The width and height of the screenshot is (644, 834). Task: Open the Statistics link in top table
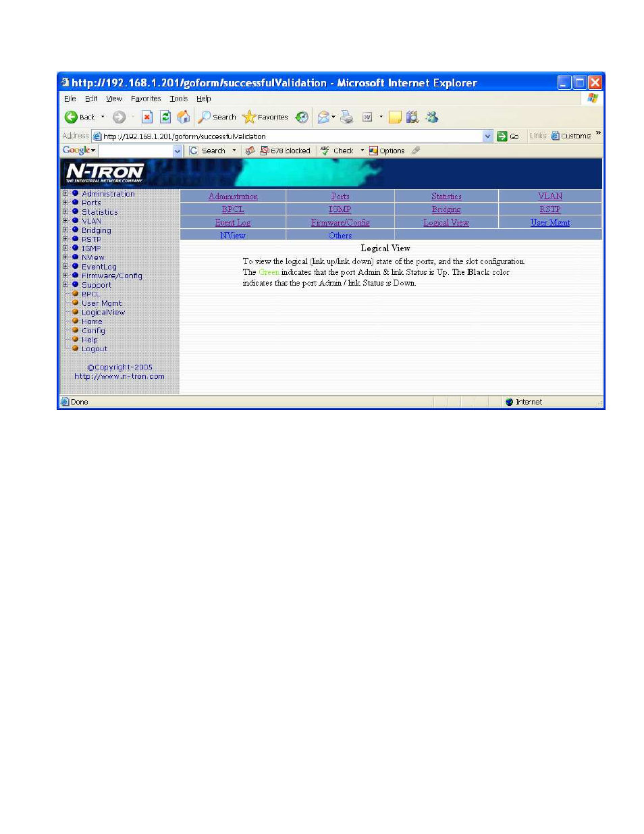446,197
